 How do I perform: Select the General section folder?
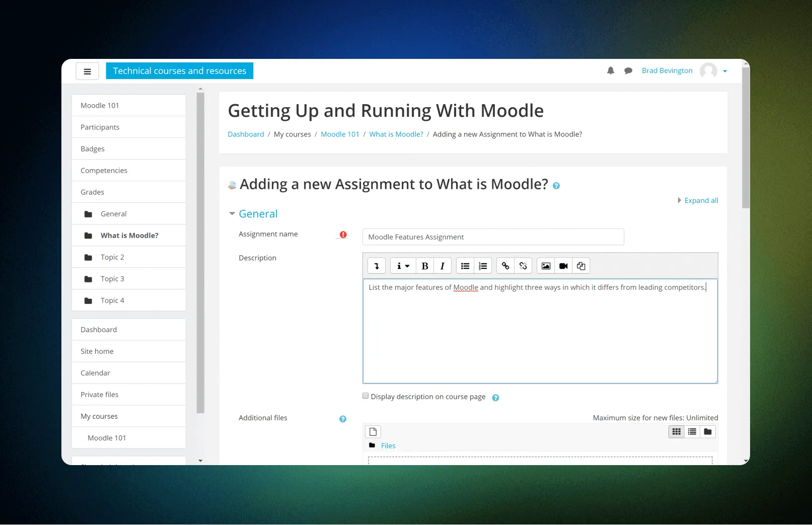tap(129, 214)
